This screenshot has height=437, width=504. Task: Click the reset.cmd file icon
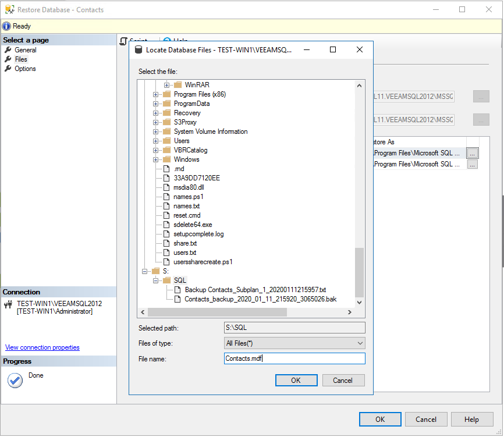166,215
